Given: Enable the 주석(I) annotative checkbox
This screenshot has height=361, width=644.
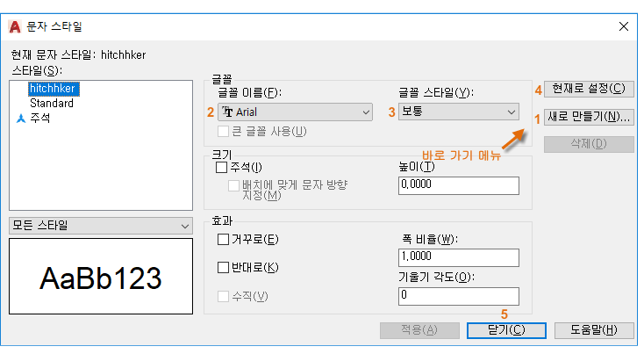Looking at the screenshot, I should (x=222, y=167).
